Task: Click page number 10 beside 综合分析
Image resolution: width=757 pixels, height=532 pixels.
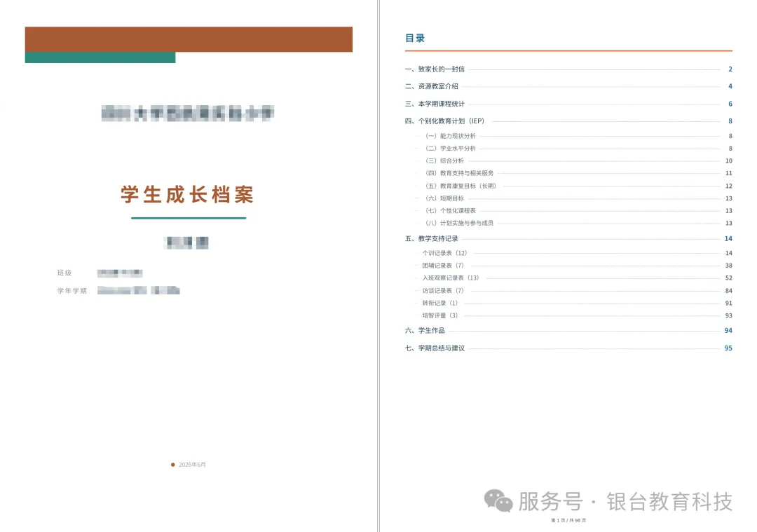Action: click(728, 161)
